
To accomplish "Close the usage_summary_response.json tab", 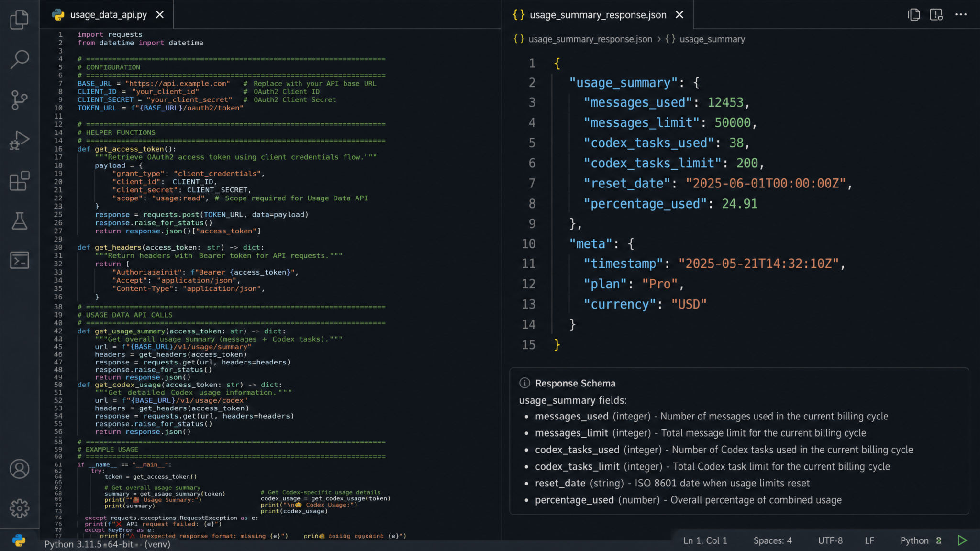I will click(679, 15).
